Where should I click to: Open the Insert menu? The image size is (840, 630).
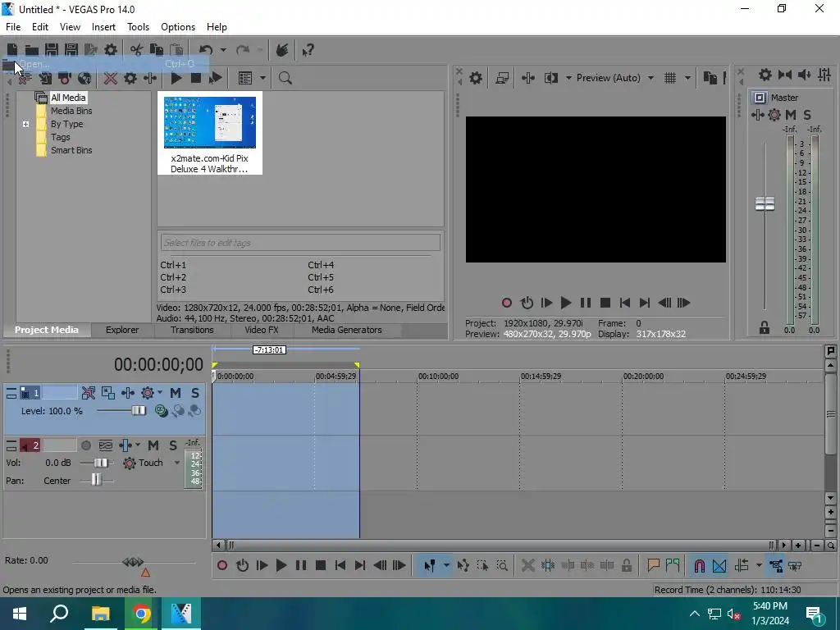[x=103, y=27]
